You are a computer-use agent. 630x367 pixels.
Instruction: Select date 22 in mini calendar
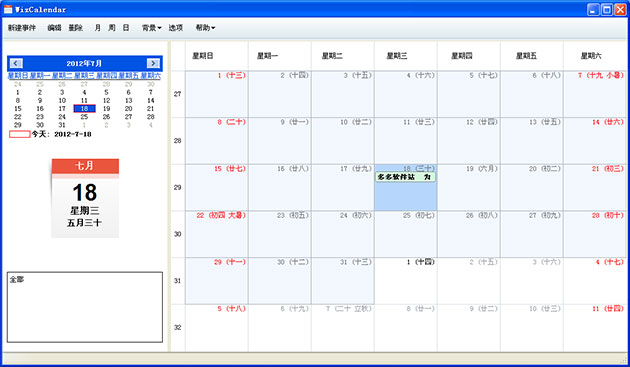(x=18, y=117)
